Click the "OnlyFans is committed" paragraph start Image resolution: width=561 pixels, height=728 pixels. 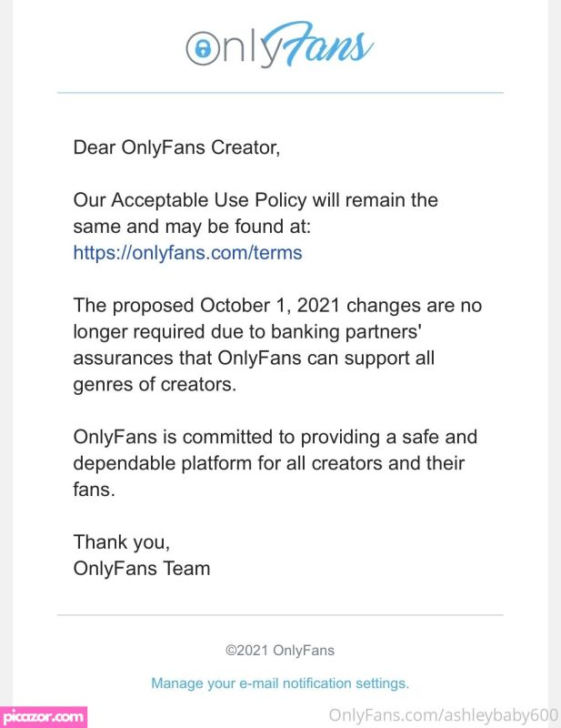(x=171, y=437)
